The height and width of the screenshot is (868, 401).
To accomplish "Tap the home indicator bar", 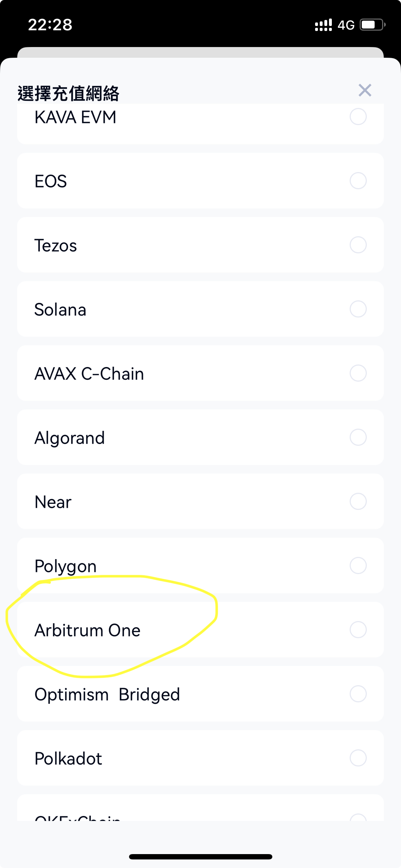I will [200, 857].
